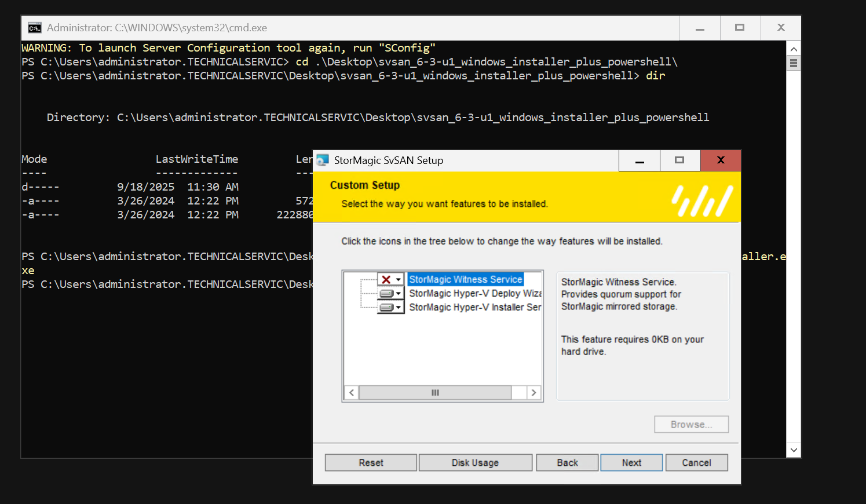Cancel the SvSAN setup
866x504 pixels.
(x=696, y=463)
